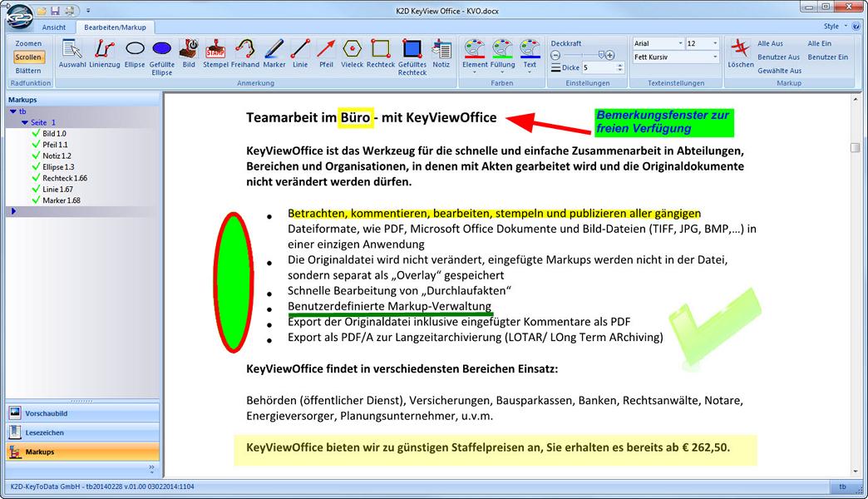Viewport: 868px width, 499px height.
Task: Toggle visibility checkmark for Marker 1.68
Action: pos(36,200)
